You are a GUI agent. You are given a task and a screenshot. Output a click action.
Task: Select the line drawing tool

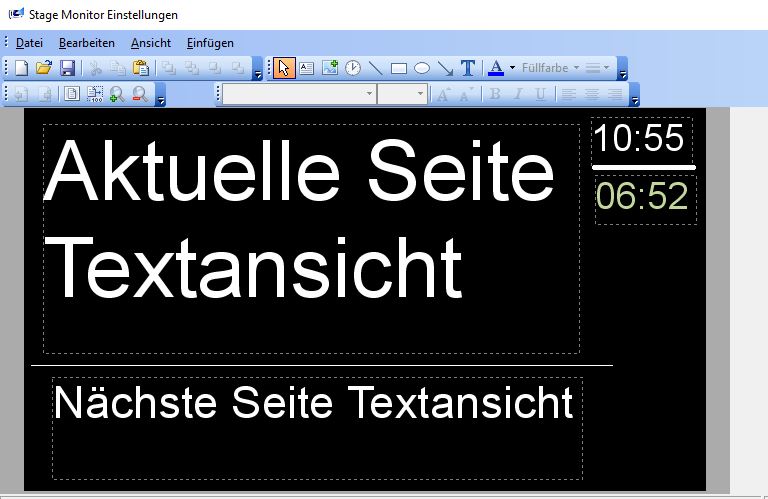pyautogui.click(x=376, y=68)
